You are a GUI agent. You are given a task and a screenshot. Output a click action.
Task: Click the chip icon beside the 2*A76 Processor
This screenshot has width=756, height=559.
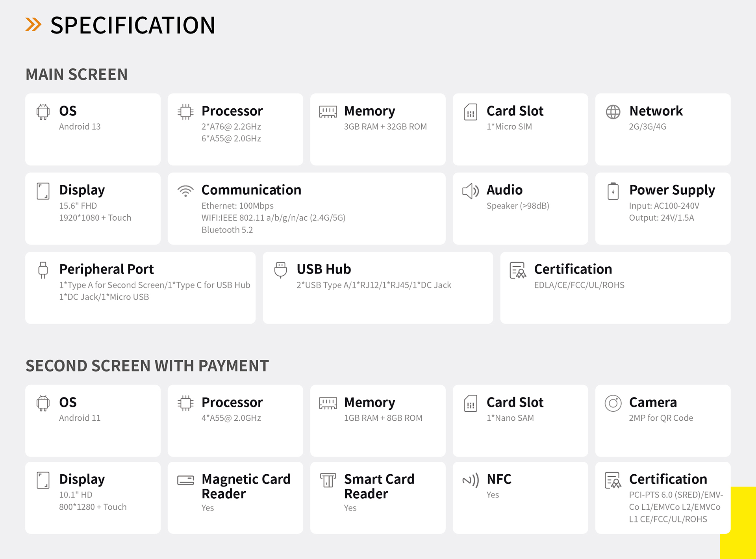coord(185,112)
